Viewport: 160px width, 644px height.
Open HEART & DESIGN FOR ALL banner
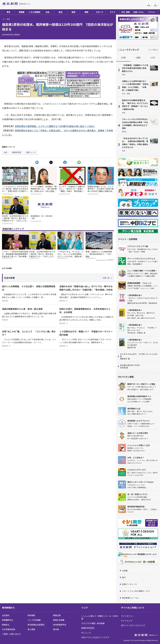(x=138, y=534)
